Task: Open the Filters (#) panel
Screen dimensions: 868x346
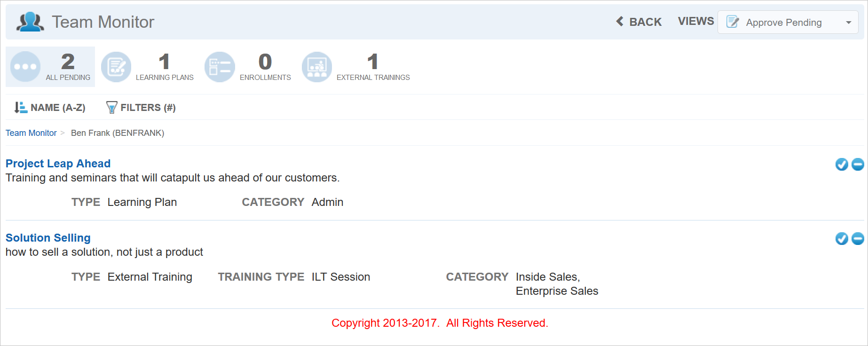Action: [141, 108]
